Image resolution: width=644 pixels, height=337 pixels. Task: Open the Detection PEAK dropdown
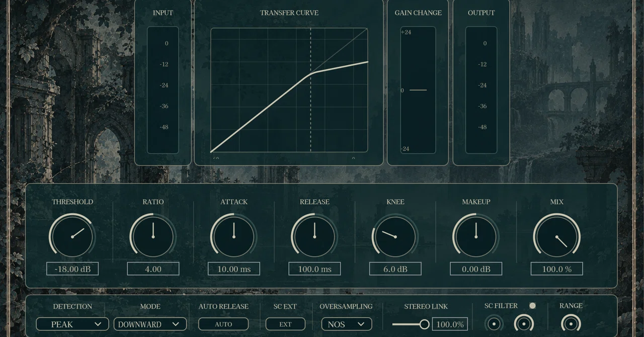tap(72, 324)
